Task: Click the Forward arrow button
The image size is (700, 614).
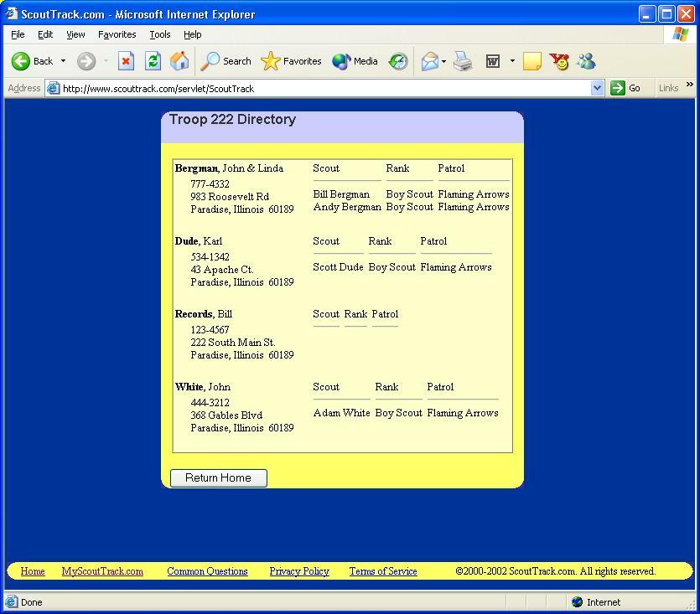Action: (86, 61)
